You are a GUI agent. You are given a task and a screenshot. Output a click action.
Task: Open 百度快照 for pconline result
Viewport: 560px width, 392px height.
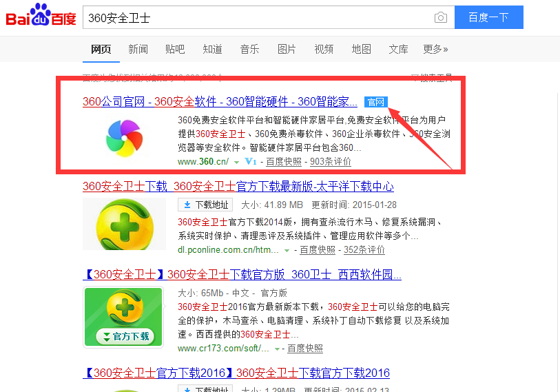click(x=318, y=250)
